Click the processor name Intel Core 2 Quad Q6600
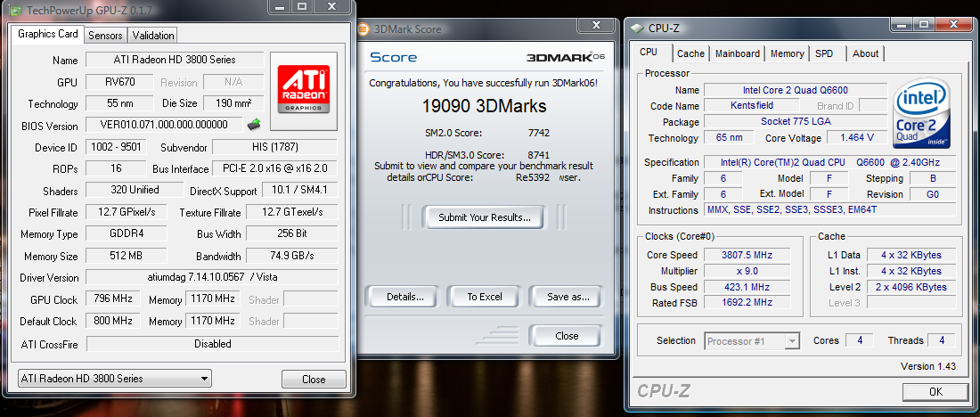Viewport: 980px width, 417px height. pyautogui.click(x=796, y=90)
